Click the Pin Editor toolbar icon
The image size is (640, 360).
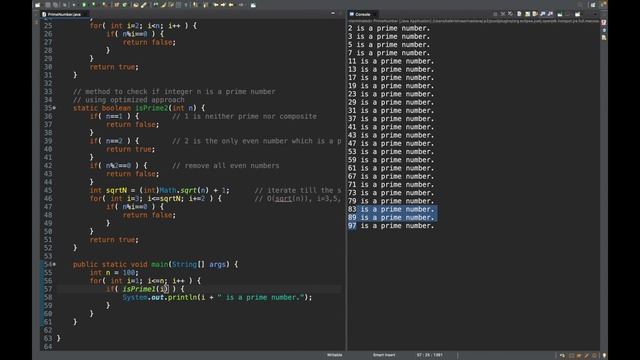click(x=253, y=5)
